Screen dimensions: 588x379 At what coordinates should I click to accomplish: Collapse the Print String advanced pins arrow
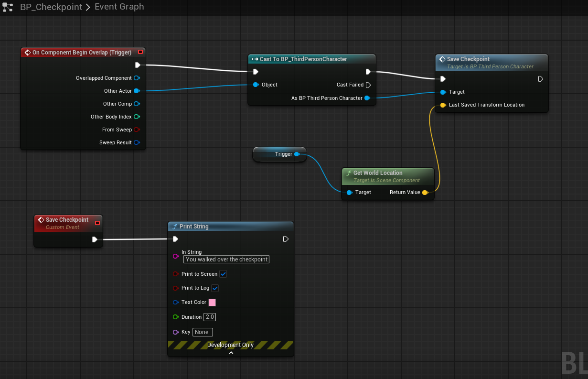[231, 353]
